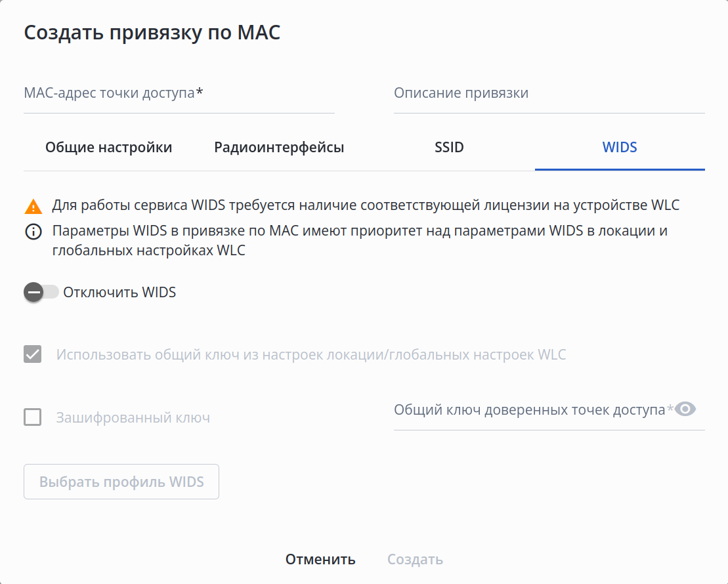Screen dimensions: 728x584
Task: Toggle the Отключить WIDS switch
Action: point(41,292)
